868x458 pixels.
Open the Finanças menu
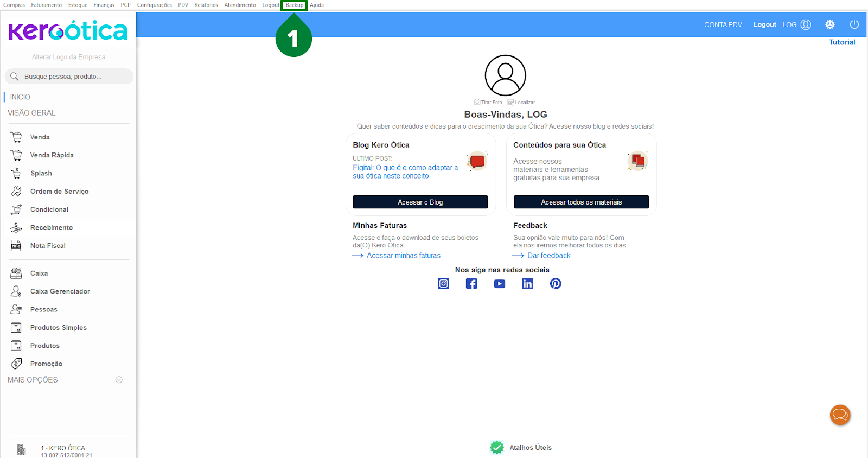104,5
